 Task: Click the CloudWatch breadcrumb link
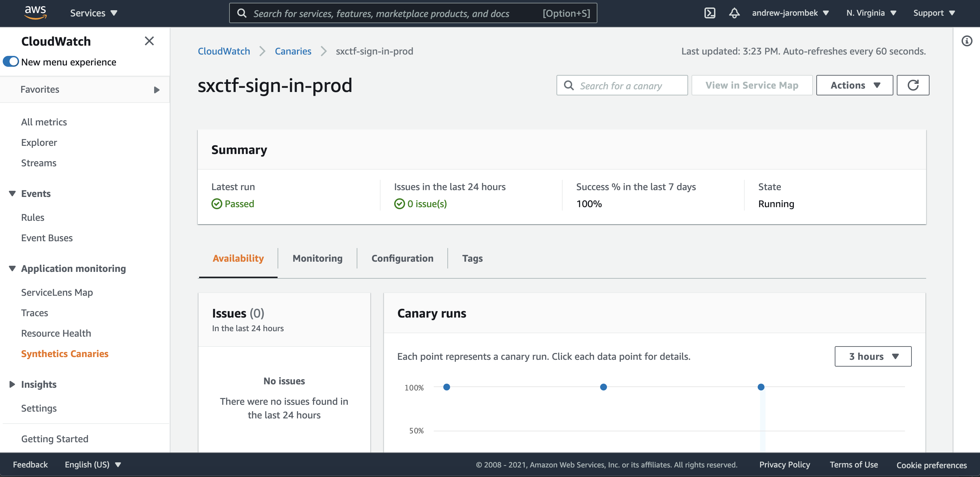224,51
